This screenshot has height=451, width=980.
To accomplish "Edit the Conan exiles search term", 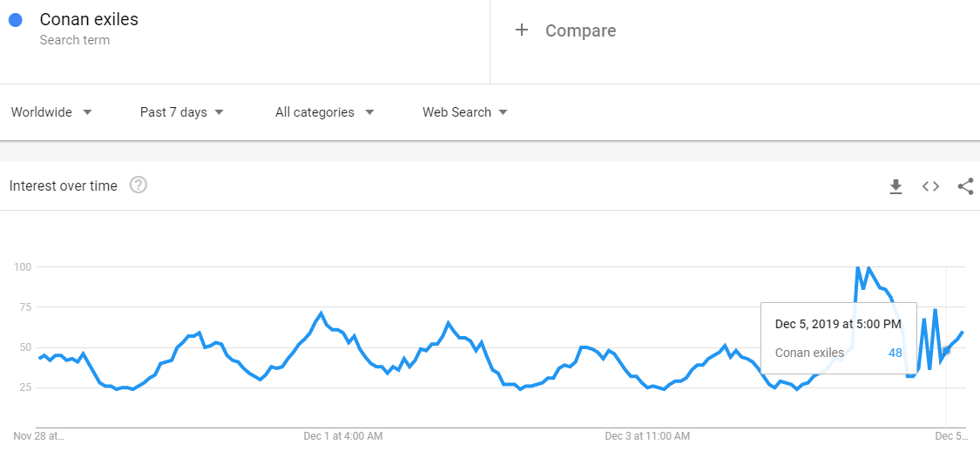I will click(x=89, y=19).
